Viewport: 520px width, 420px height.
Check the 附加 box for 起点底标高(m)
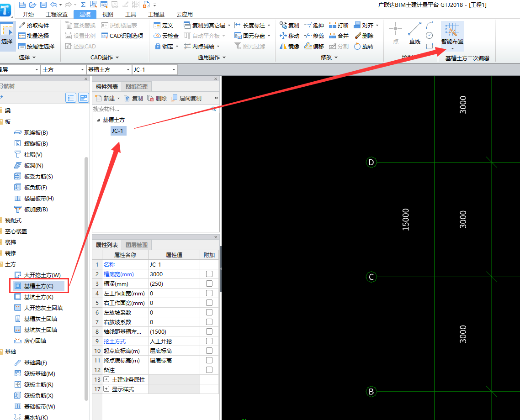(209, 351)
